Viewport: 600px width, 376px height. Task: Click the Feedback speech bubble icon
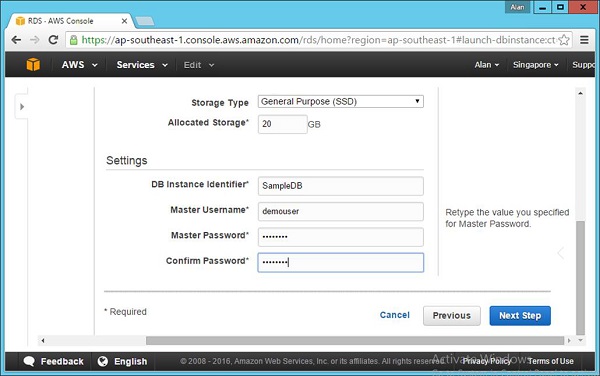tap(29, 361)
